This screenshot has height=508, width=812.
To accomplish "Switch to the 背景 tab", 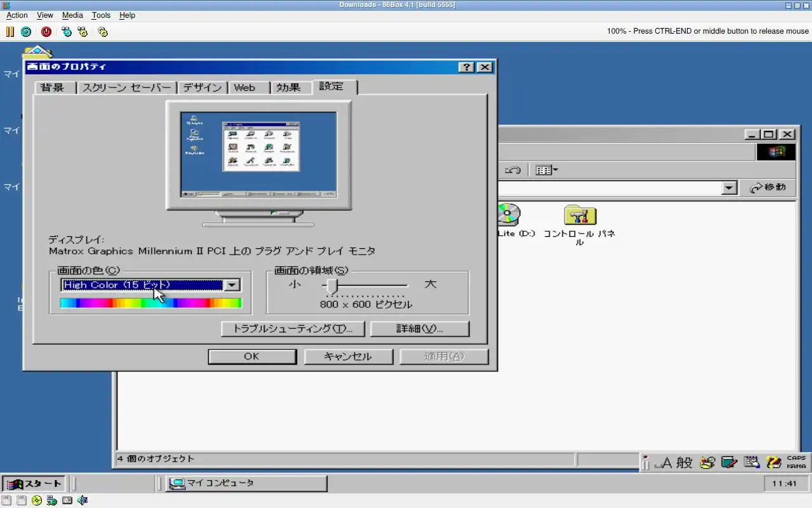I will tap(53, 88).
